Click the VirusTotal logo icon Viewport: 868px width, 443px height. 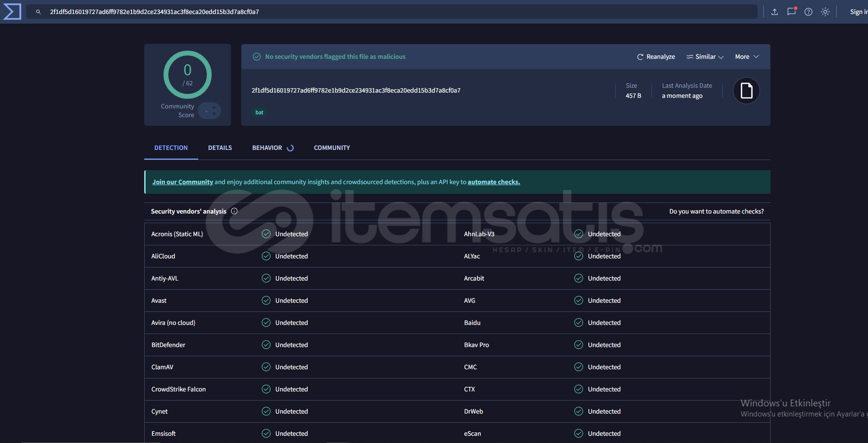point(12,12)
